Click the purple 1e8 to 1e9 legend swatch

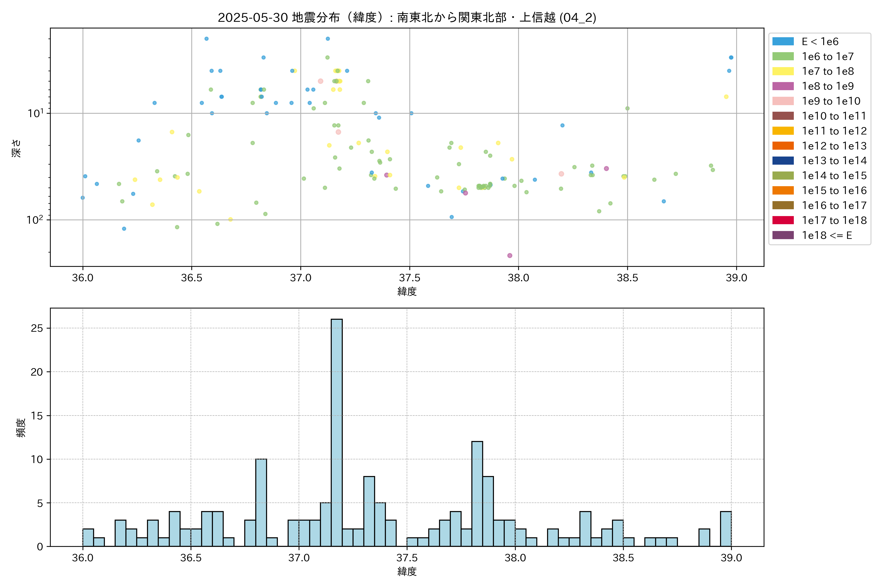783,86
